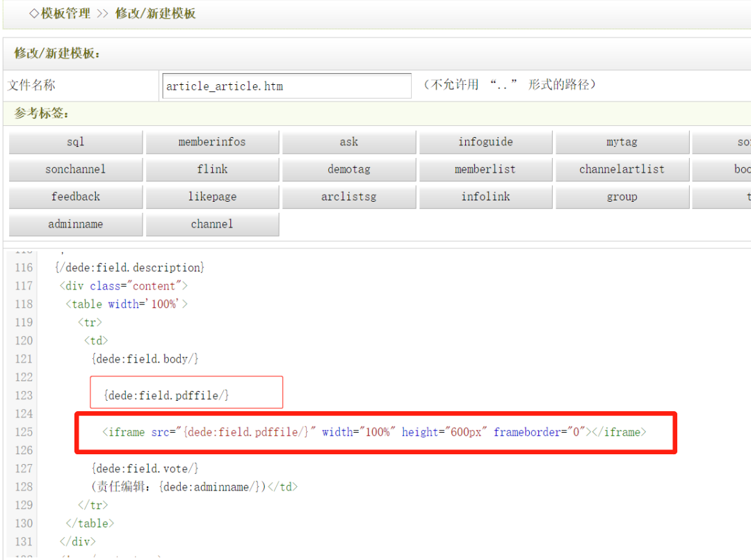The height and width of the screenshot is (560, 751).
Task: Click the mytag reference button
Action: pyautogui.click(x=622, y=142)
